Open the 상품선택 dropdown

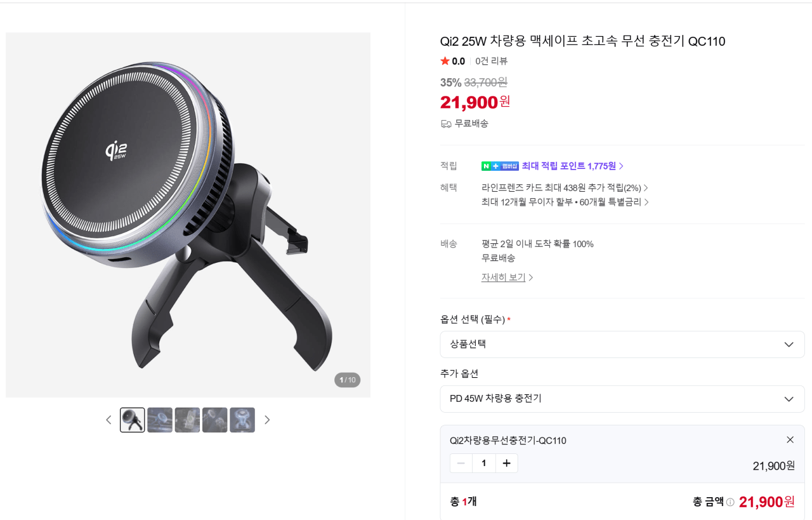(622, 344)
